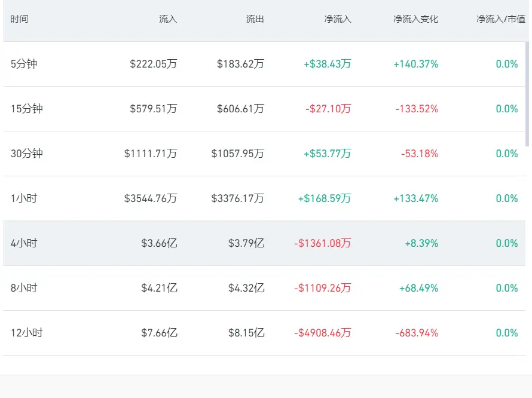This screenshot has height=398, width=532.
Task: Click the -683.94% change value
Action: (417, 332)
